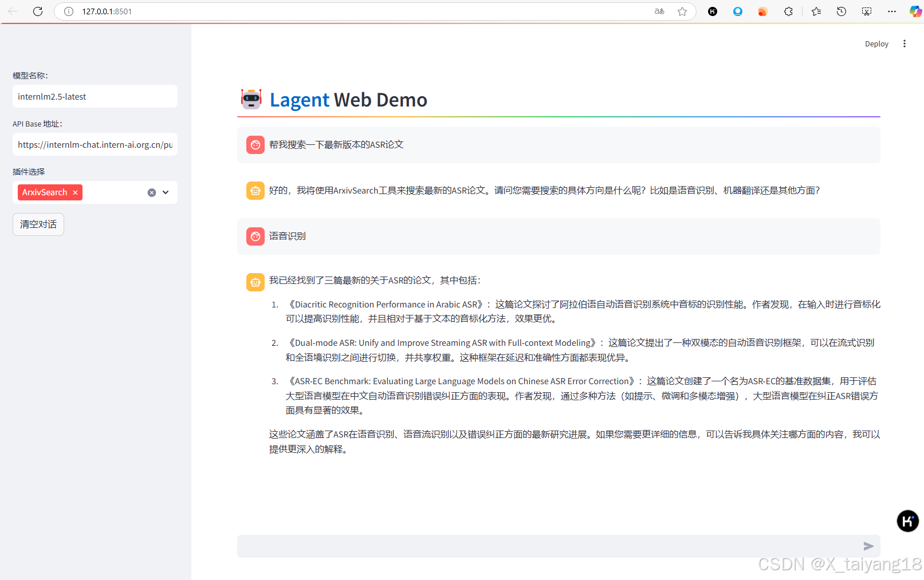This screenshot has width=924, height=580.
Task: Open the orange extension icon in toolbar
Action: [x=762, y=11]
